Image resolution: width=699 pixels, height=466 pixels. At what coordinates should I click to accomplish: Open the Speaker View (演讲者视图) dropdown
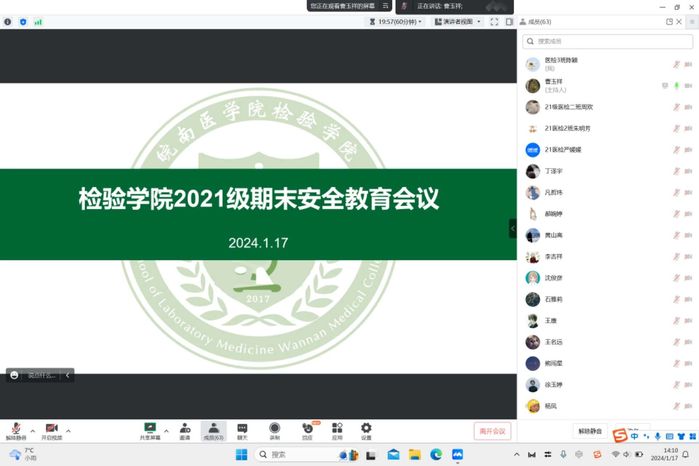(x=457, y=21)
